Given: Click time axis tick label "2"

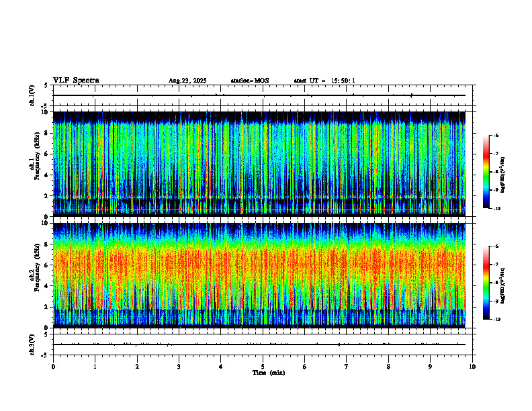Looking at the screenshot, I should click(137, 367).
